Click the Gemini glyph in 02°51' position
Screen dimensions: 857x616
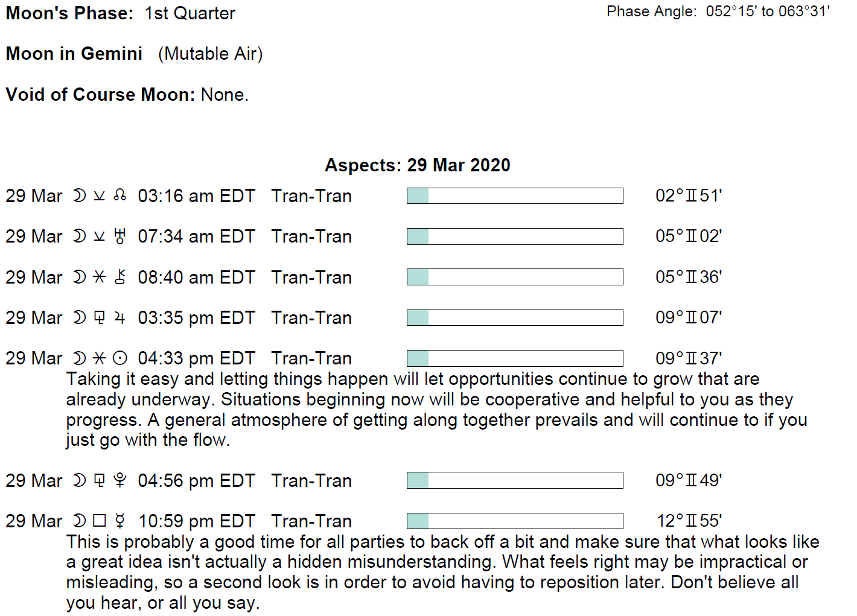(692, 195)
